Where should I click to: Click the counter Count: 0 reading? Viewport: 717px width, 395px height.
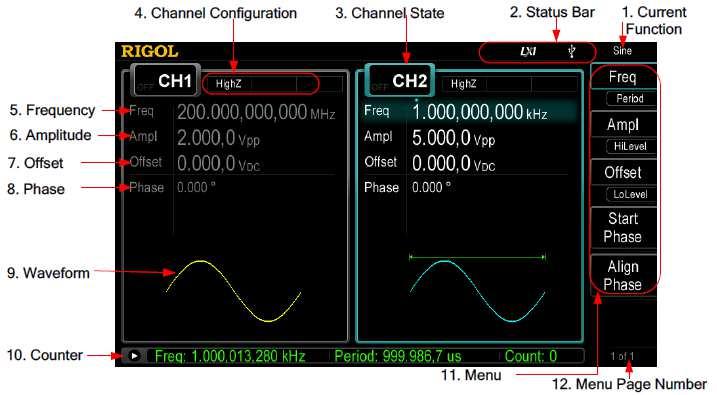coord(531,356)
